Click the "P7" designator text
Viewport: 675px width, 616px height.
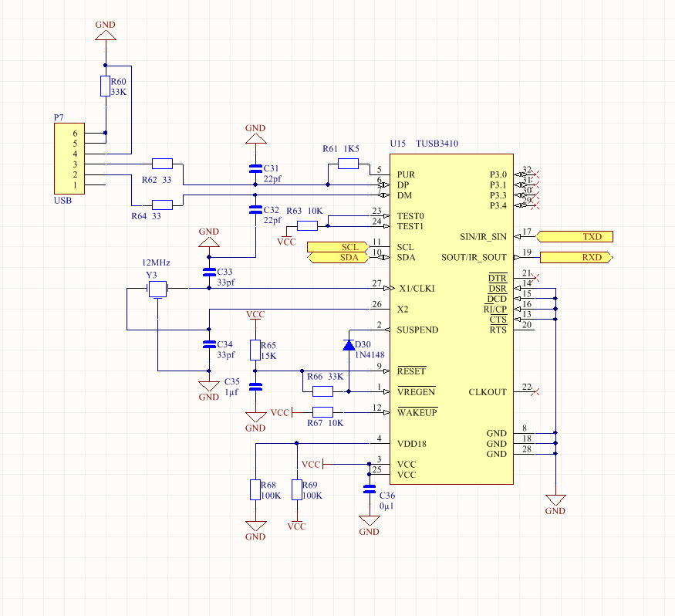point(59,117)
